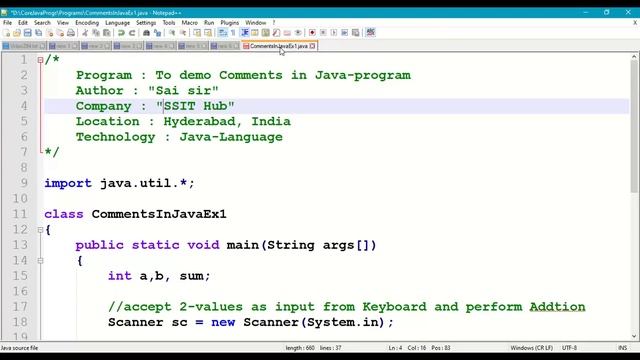Viewport: 640px width, 360px height.
Task: Save the current recorded macro icon
Action: click(356, 33)
